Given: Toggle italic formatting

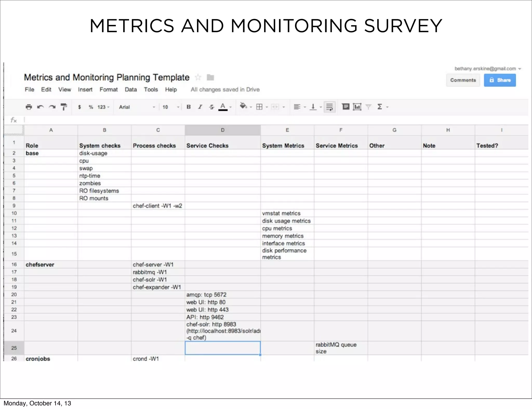Looking at the screenshot, I should (200, 107).
